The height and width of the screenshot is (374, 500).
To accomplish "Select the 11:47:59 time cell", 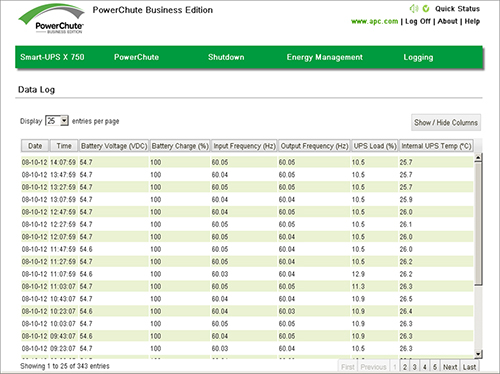I will (x=63, y=249).
